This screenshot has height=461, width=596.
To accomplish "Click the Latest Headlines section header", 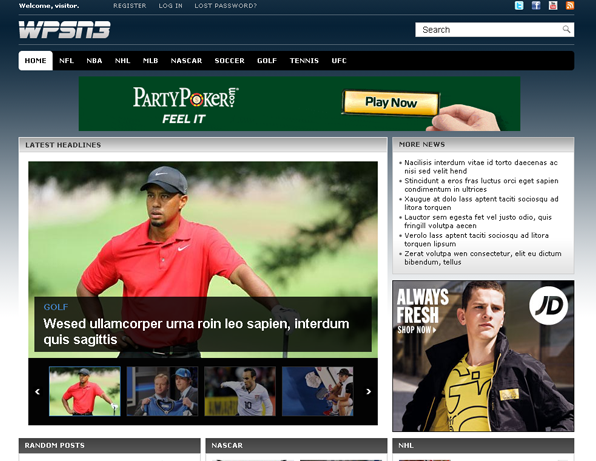I will tap(203, 145).
